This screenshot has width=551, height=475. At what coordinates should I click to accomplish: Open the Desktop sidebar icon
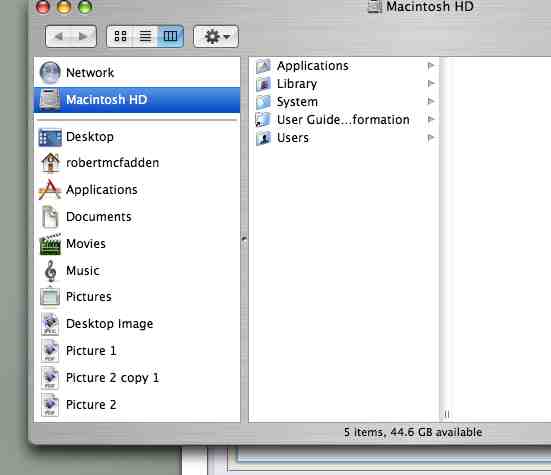tap(50, 137)
